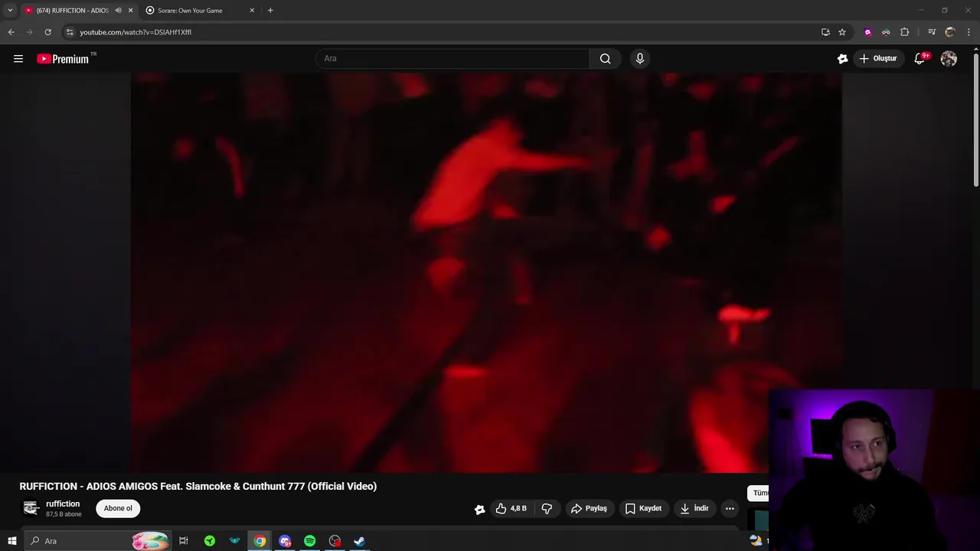Open Chrome extensions puzzle menu
The width and height of the screenshot is (980, 551).
pyautogui.click(x=905, y=32)
